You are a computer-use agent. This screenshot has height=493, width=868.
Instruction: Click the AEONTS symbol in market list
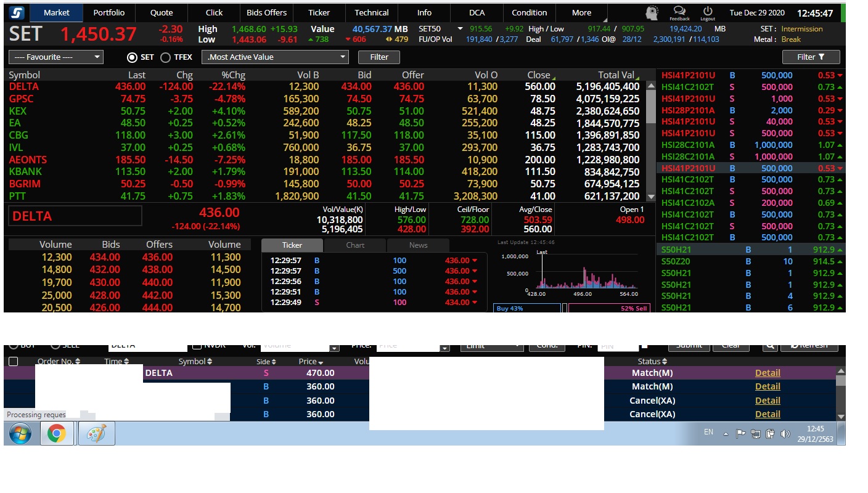pos(28,160)
